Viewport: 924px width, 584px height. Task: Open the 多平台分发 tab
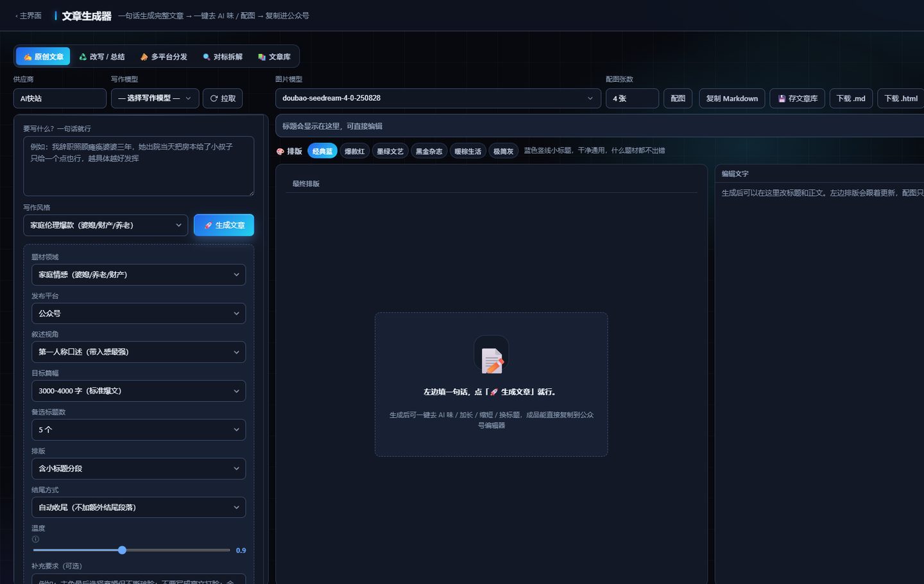164,57
